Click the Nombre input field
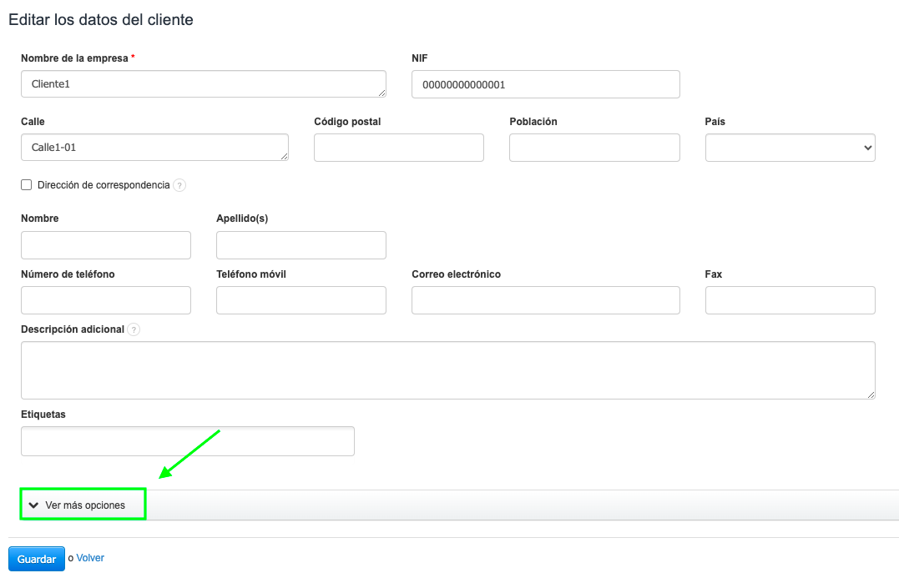 tap(106, 245)
